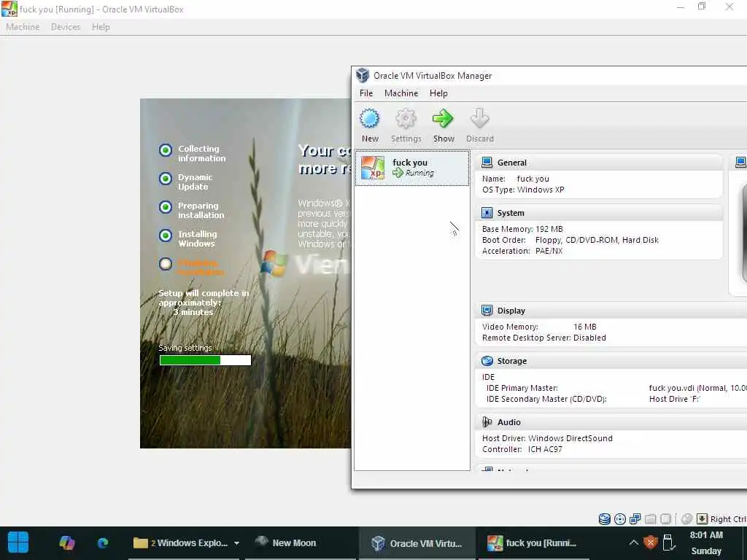Click 'Preparing installation' setup step in guest
This screenshot has height=560, width=747.
pyautogui.click(x=192, y=211)
